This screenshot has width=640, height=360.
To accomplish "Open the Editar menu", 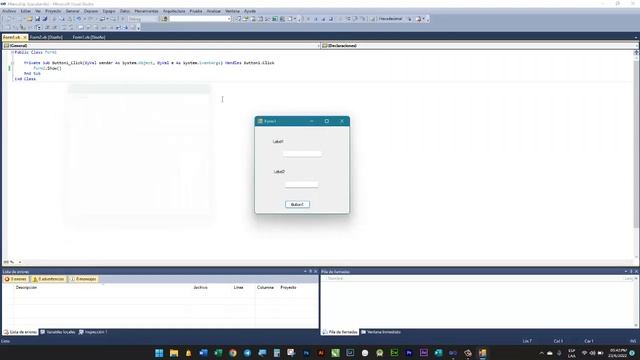I will (x=26, y=11).
